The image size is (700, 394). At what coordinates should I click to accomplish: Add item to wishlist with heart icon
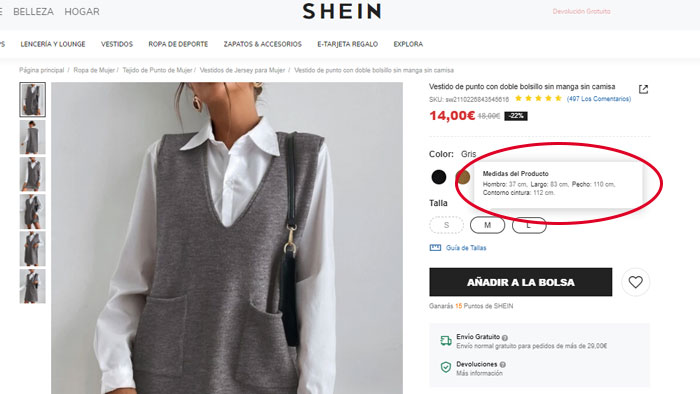[635, 282]
